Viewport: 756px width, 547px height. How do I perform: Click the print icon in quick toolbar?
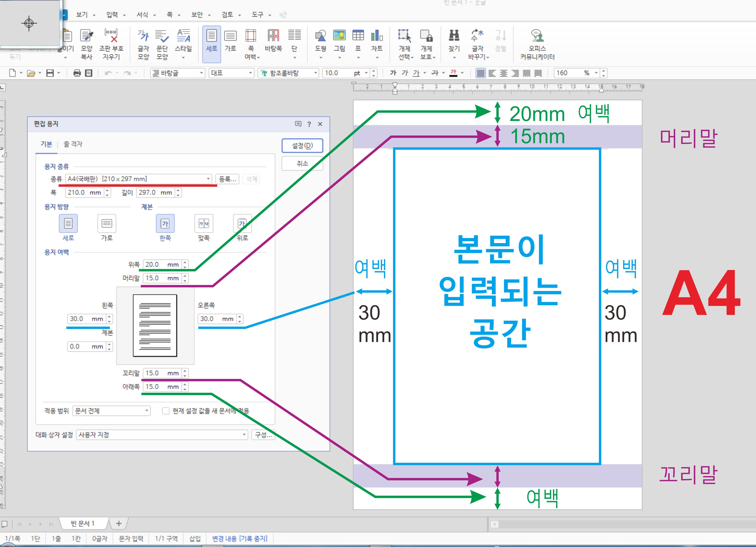click(77, 73)
